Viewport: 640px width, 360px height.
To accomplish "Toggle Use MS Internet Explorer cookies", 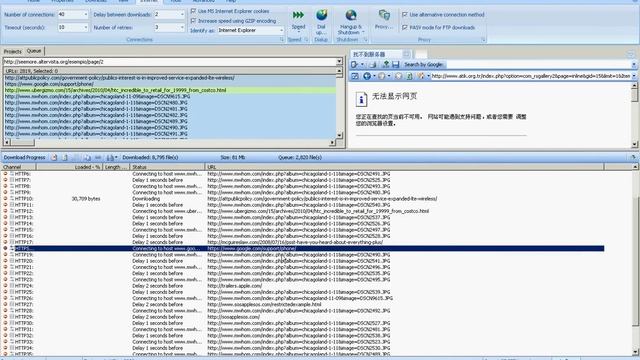I will pyautogui.click(x=193, y=11).
